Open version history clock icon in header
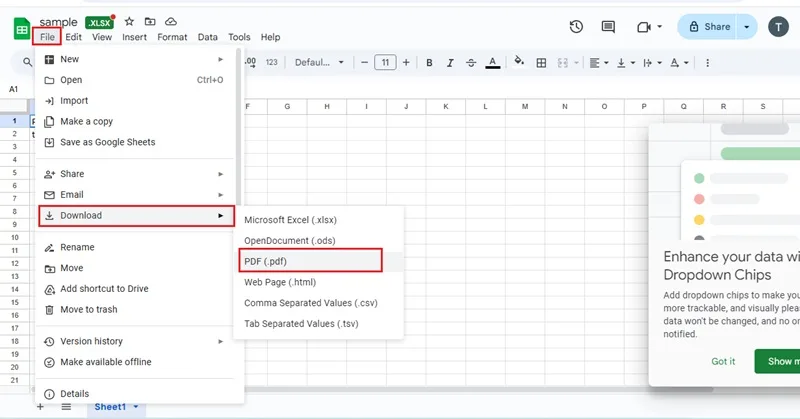Viewport: 800px width, 419px height. (x=576, y=27)
